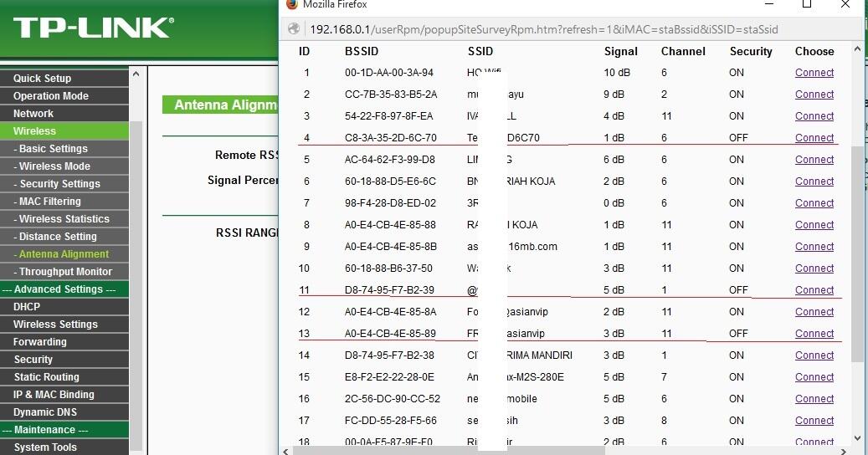
Task: Click the Firefox logo in popup title bar
Action: pyautogui.click(x=292, y=4)
